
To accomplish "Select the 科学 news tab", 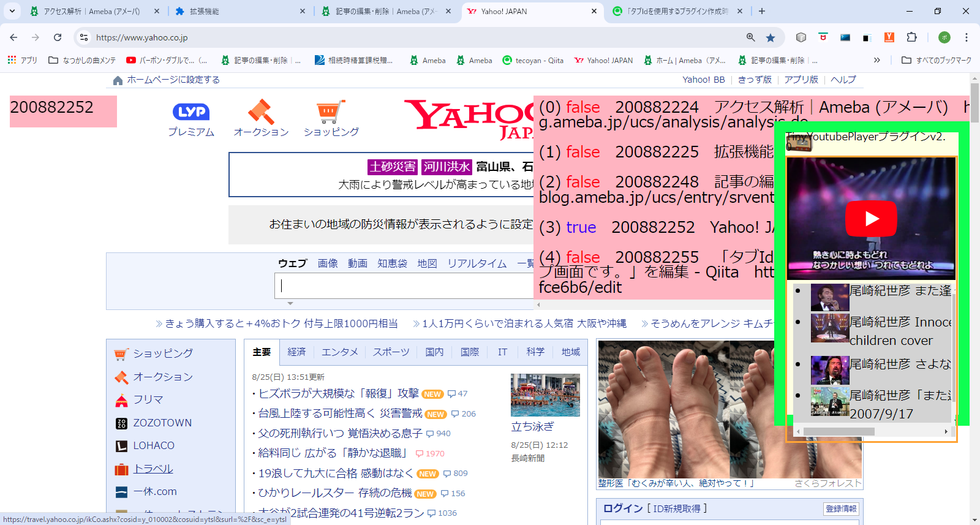I will pos(535,352).
